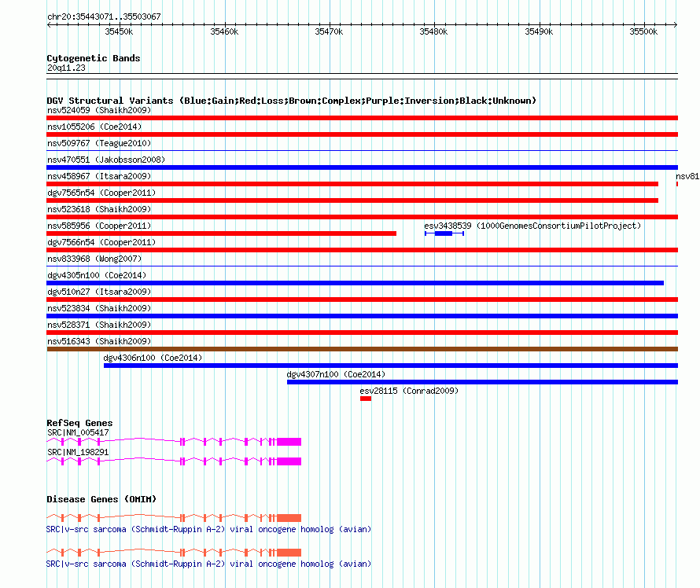Click the nsv833968 (Wong2007) thin blue line
The image size is (700, 588).
pyautogui.click(x=362, y=266)
